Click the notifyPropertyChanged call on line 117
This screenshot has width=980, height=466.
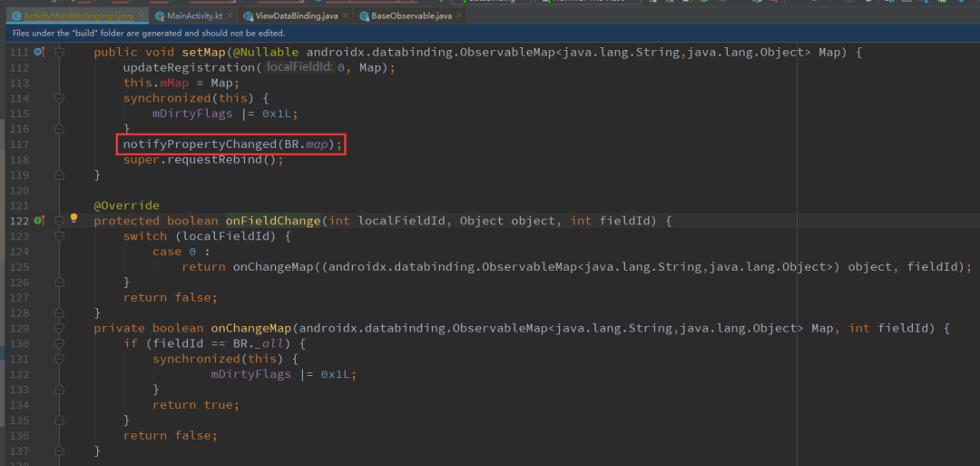[x=232, y=144]
